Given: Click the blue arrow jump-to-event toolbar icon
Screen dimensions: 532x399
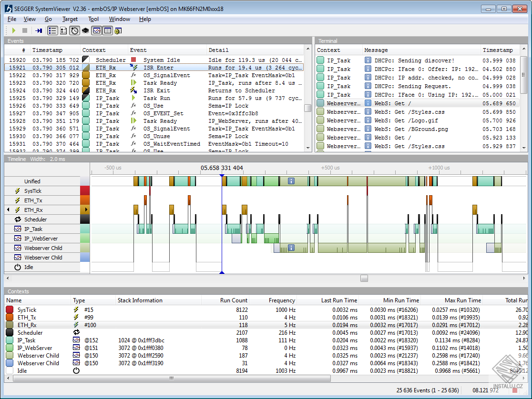Looking at the screenshot, I should [39, 30].
